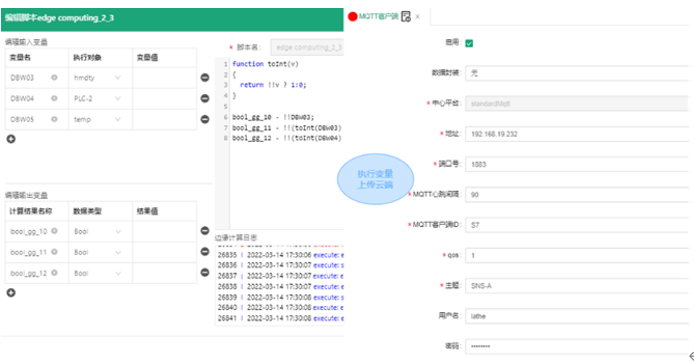Click the port number field showing 1883
The height and width of the screenshot is (363, 694).
coord(577,164)
